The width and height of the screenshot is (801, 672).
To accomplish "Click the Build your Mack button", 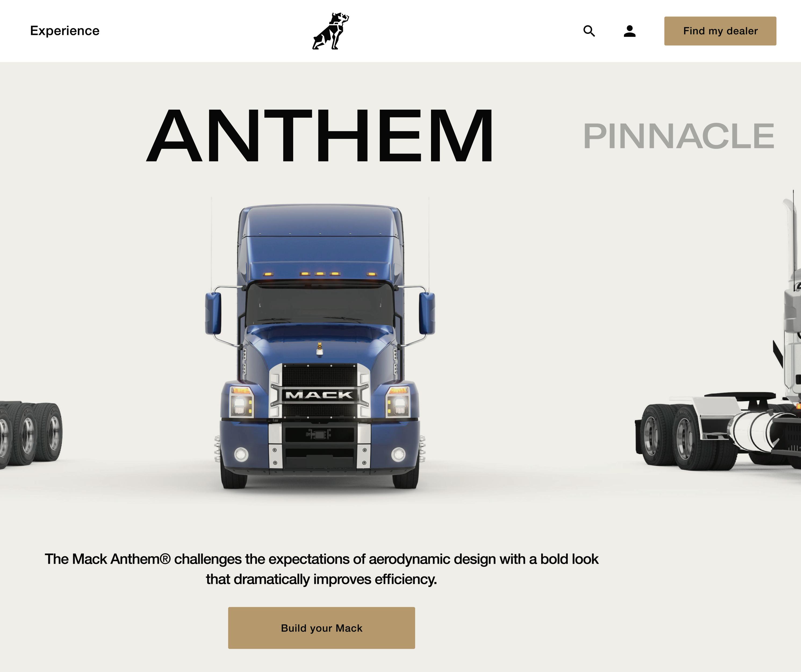I will pos(322,628).
